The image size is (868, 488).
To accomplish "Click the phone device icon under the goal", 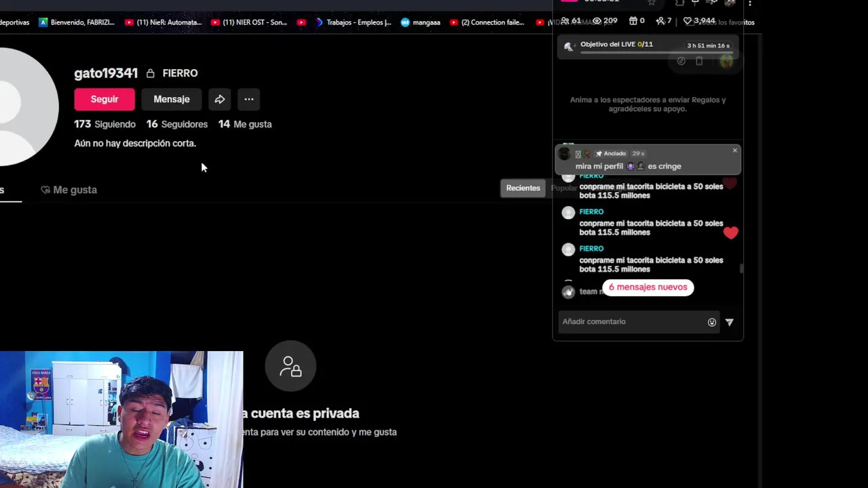I will point(699,61).
